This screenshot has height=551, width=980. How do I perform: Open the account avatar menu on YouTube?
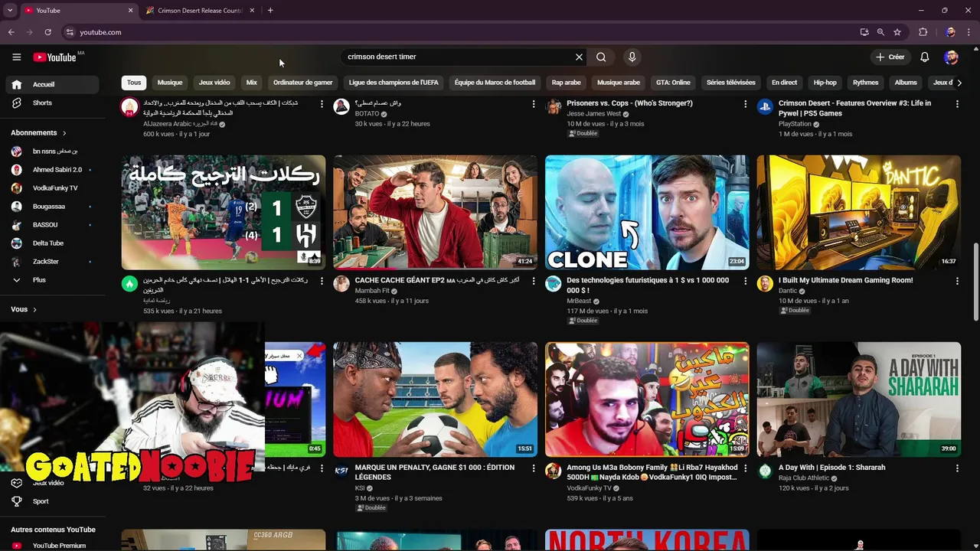tap(951, 57)
